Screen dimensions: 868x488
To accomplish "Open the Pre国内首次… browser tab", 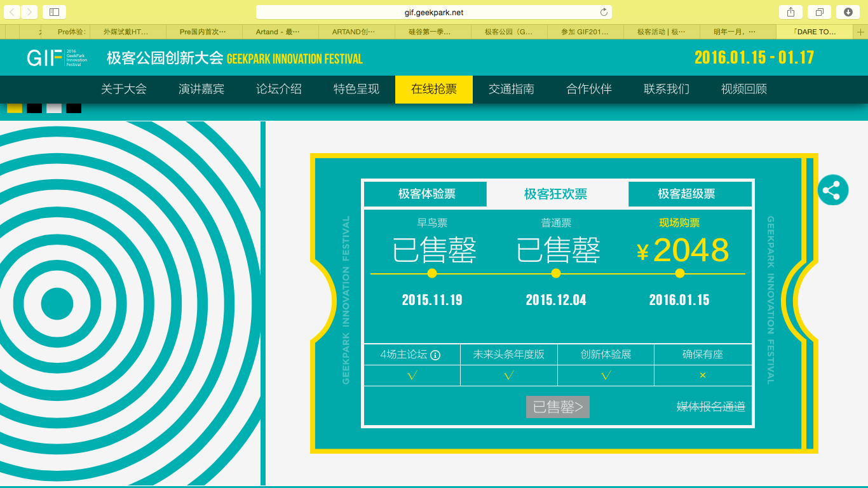I will click(205, 32).
